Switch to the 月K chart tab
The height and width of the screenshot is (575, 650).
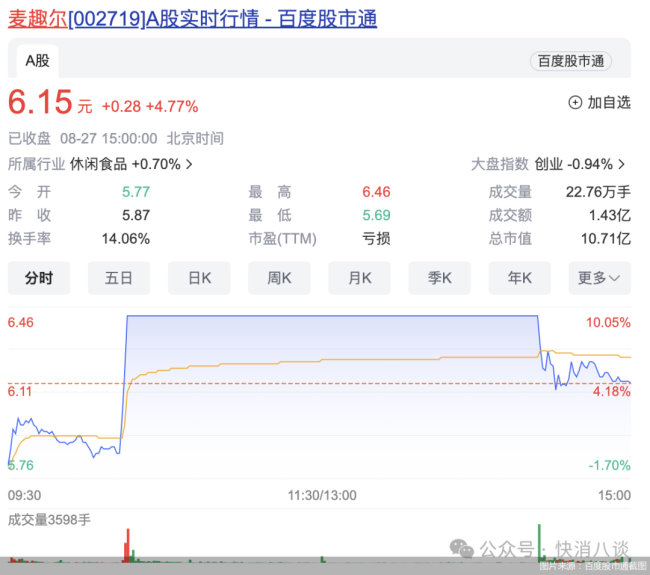click(x=359, y=278)
